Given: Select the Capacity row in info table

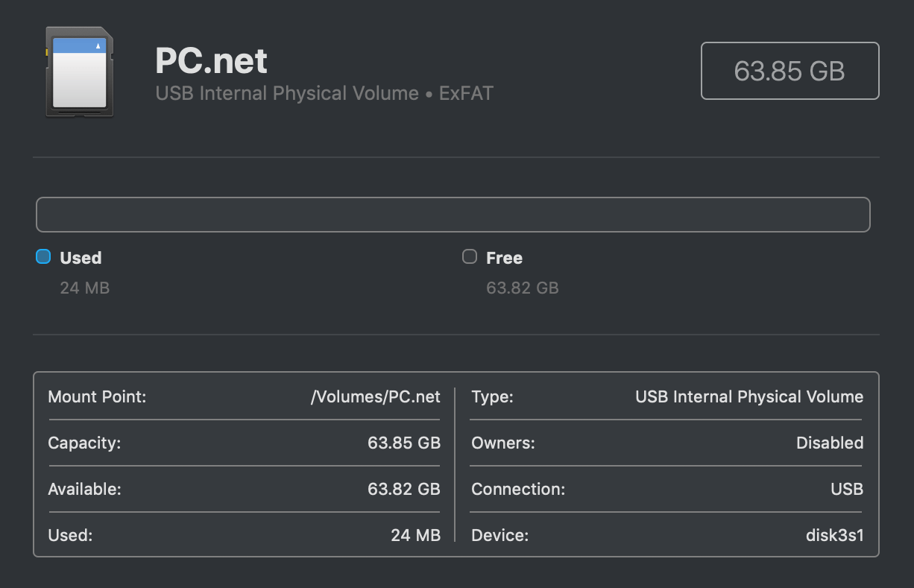Looking at the screenshot, I should click(x=245, y=443).
